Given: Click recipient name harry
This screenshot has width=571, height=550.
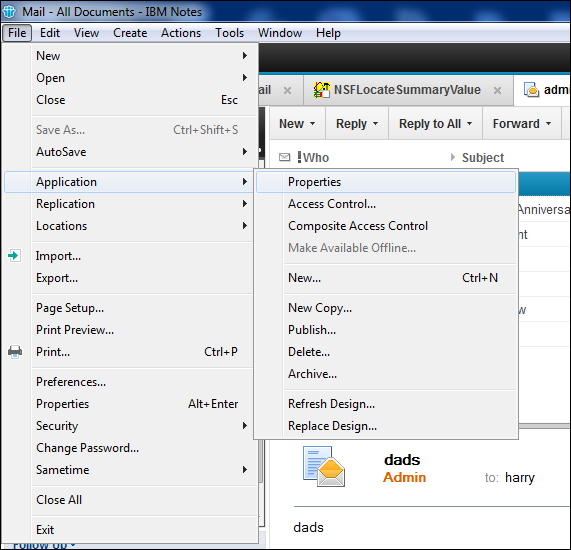Looking at the screenshot, I should coord(520,478).
